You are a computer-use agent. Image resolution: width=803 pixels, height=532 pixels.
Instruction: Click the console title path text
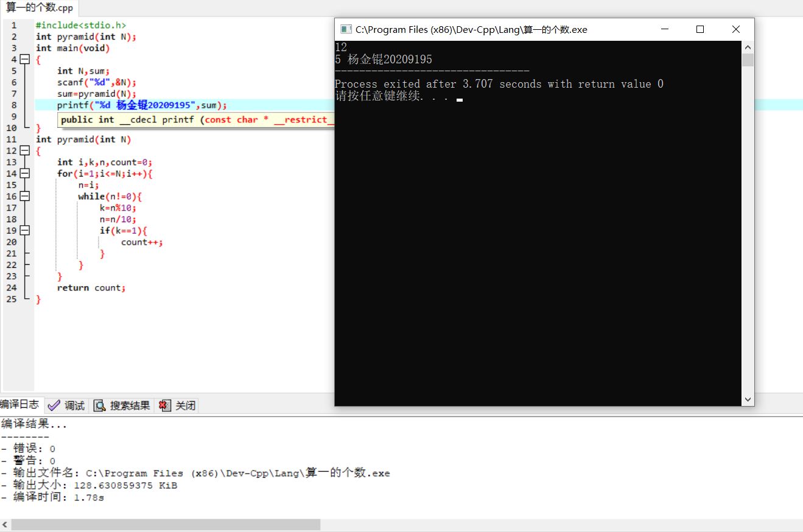471,29
